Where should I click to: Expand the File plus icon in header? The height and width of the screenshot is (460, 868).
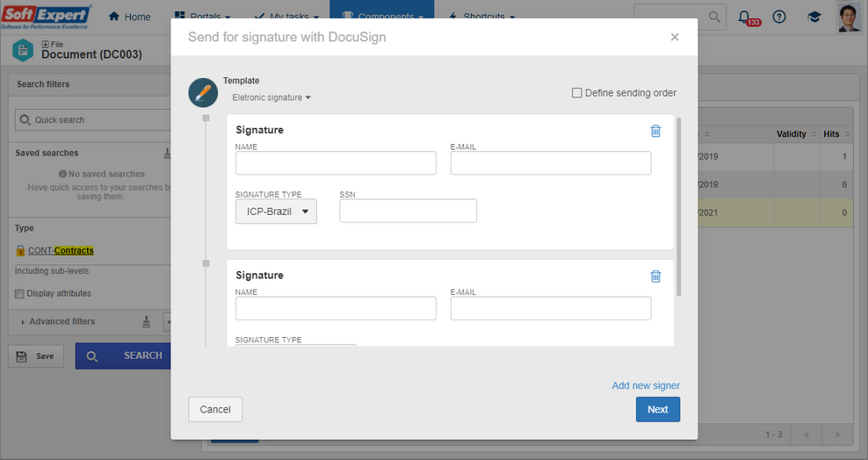point(46,44)
